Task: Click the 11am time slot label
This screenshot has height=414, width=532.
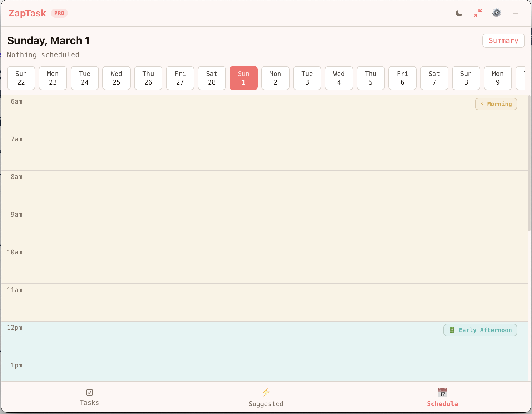Action: [15, 290]
